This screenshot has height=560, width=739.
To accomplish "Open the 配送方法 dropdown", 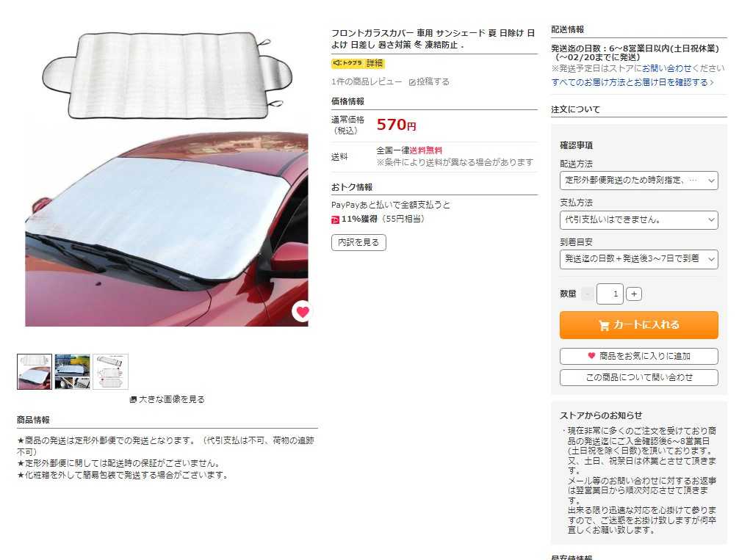I will (638, 181).
